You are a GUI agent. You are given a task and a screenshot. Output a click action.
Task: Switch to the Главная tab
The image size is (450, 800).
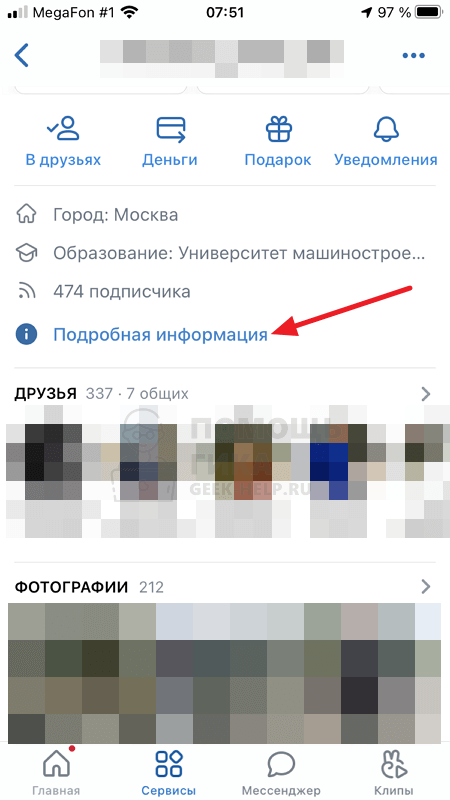coord(56,772)
